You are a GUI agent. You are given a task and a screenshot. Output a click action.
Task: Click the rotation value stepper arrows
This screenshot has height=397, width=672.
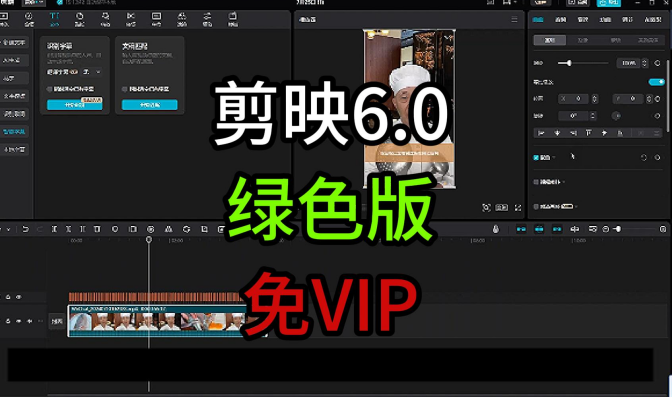pos(593,116)
